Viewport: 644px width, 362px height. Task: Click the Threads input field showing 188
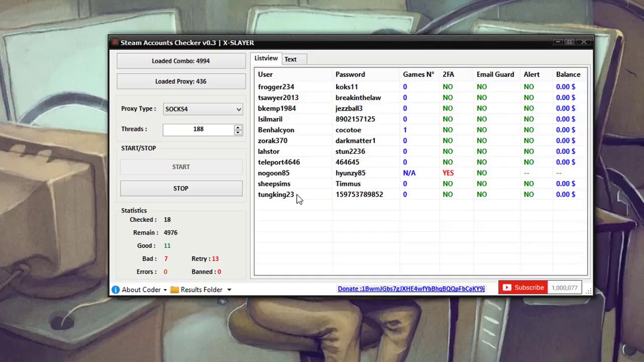(x=198, y=129)
